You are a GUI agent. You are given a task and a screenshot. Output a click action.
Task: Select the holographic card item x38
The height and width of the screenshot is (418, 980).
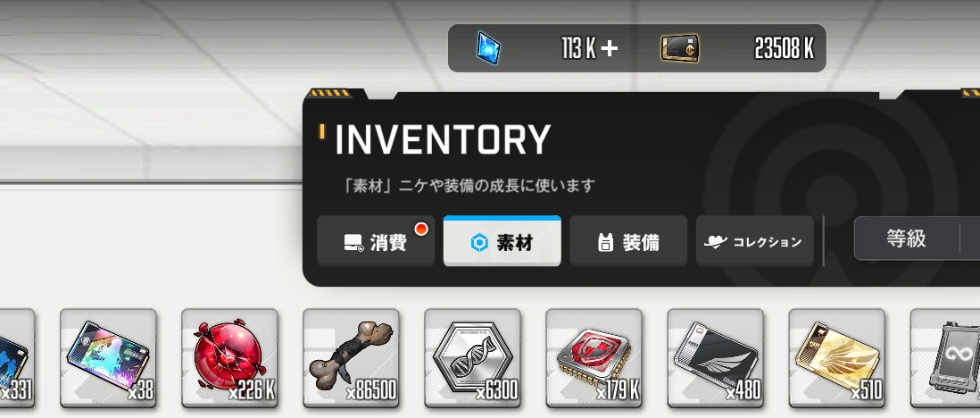coord(108,357)
